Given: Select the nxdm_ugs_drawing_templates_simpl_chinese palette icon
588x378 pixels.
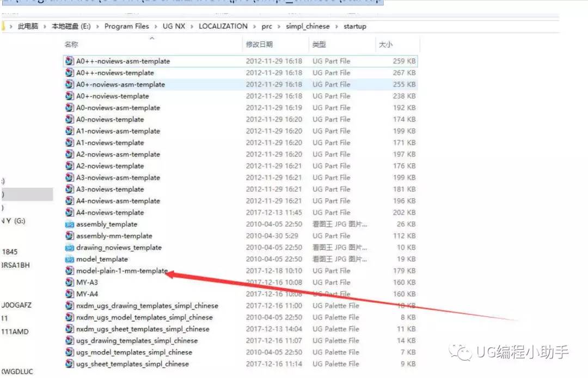Looking at the screenshot, I should pyautogui.click(x=69, y=305).
